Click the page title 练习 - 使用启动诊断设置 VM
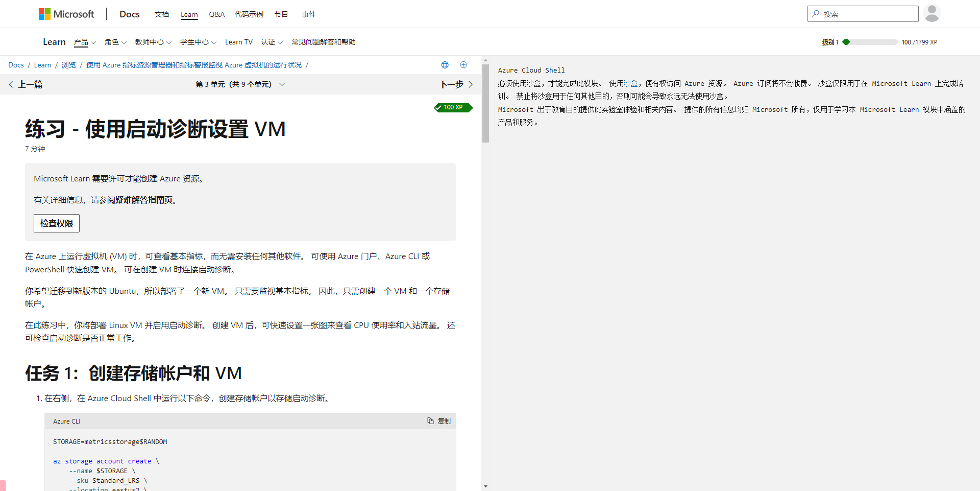Viewport: 980px width, 491px height. coord(155,129)
